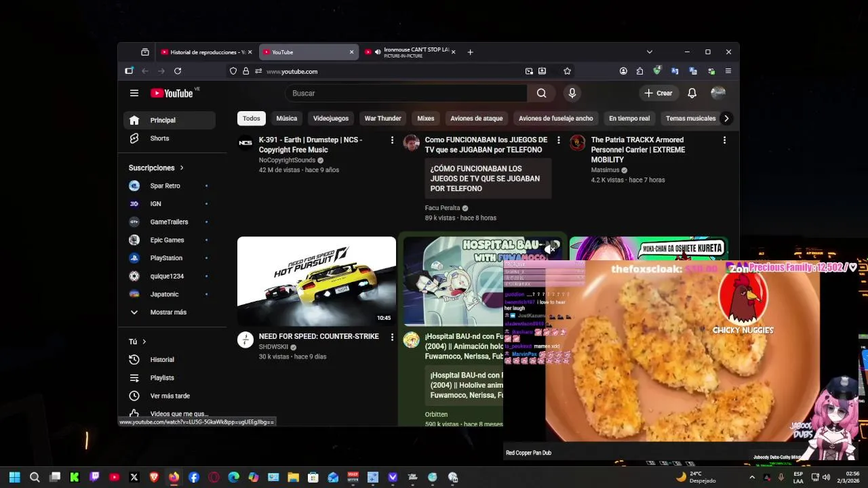Open quique1234 subscription channel
Screen dimensions: 868x488
170,276
